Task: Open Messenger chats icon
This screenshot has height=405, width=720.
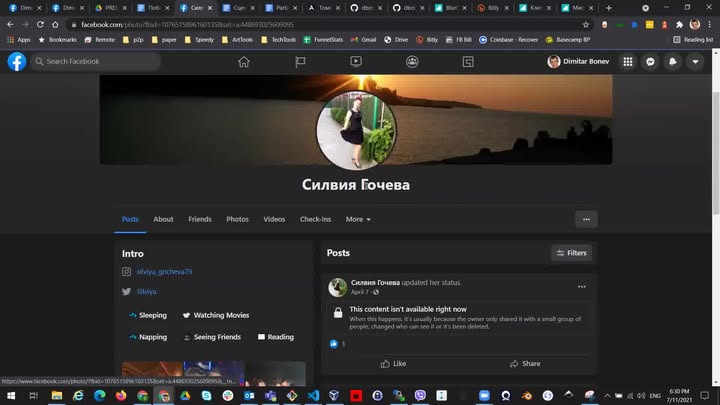Action: click(x=650, y=62)
